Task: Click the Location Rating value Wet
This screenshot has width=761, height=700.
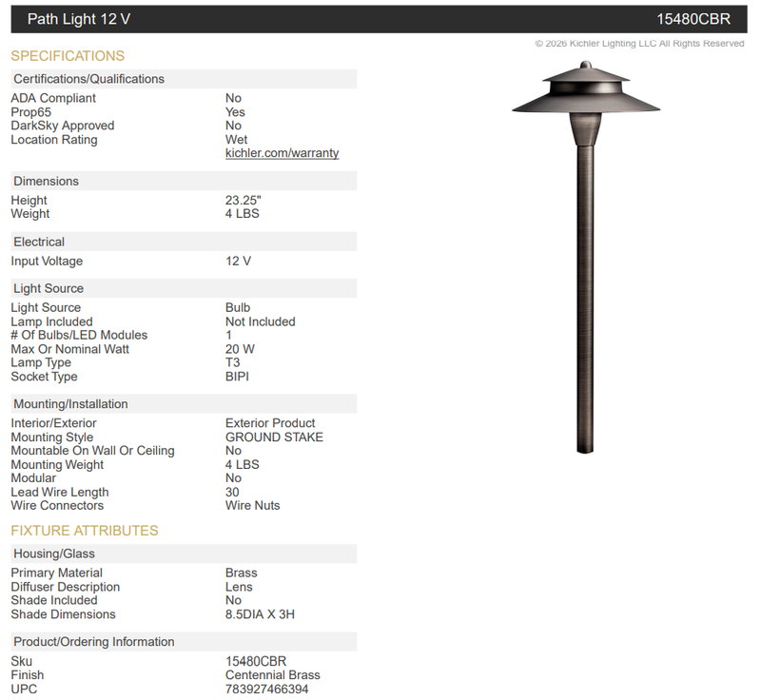Action: (236, 139)
